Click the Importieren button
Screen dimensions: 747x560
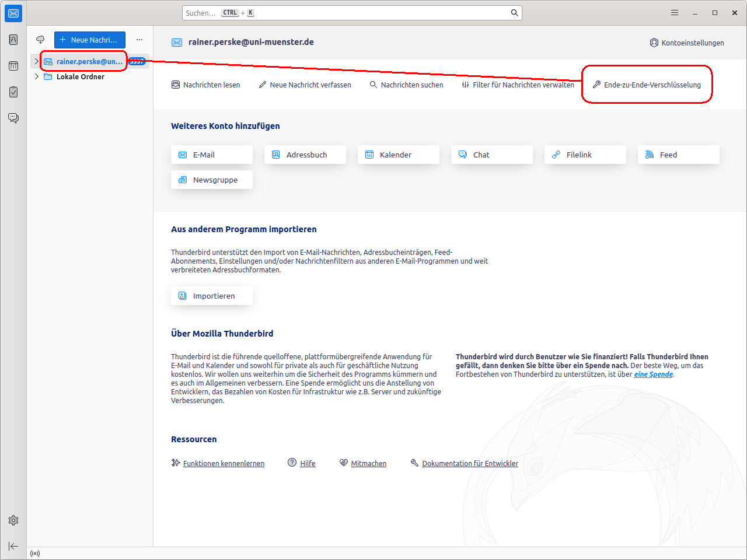(x=211, y=296)
